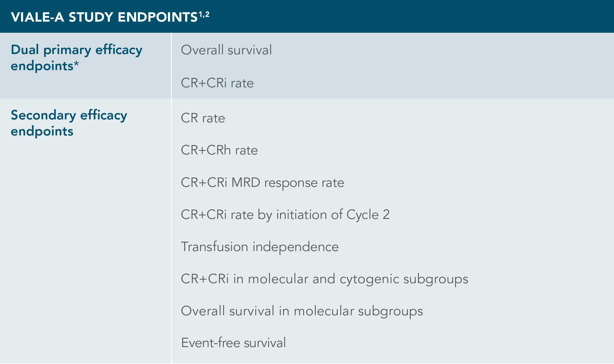
Task: Select Overall survival in the primary endpoints row
Action: [x=226, y=50]
